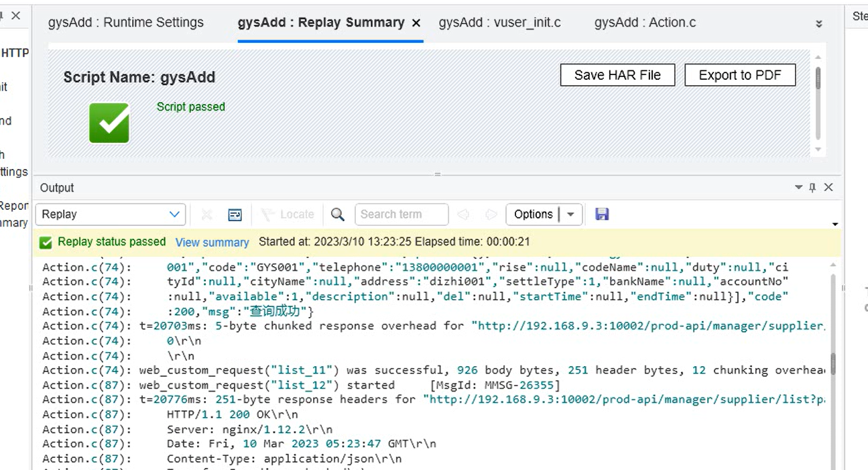
Task: Close the Replay Summary tab
Action: (416, 23)
